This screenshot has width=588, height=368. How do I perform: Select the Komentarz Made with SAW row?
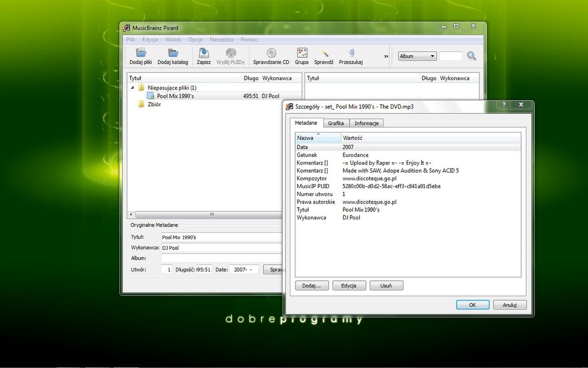[408, 171]
